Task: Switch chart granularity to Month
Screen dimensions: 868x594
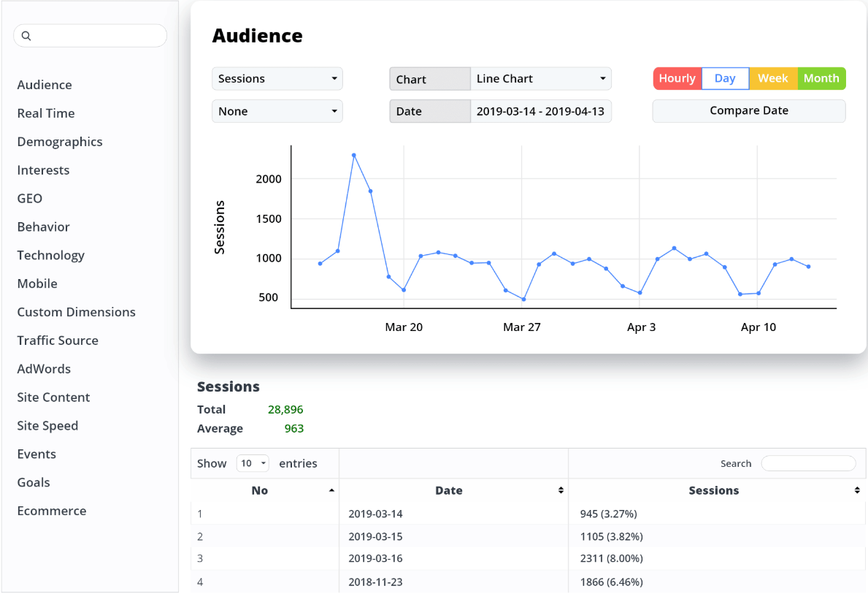Action: pos(821,79)
